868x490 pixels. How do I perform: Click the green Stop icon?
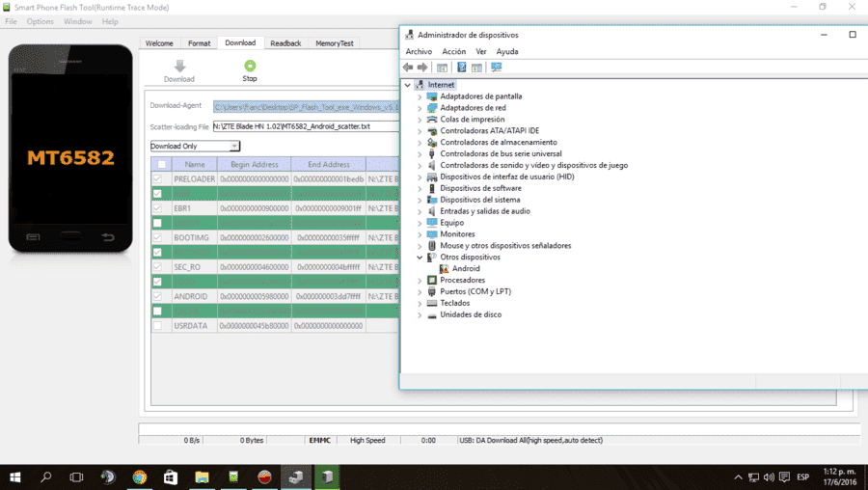pos(250,66)
